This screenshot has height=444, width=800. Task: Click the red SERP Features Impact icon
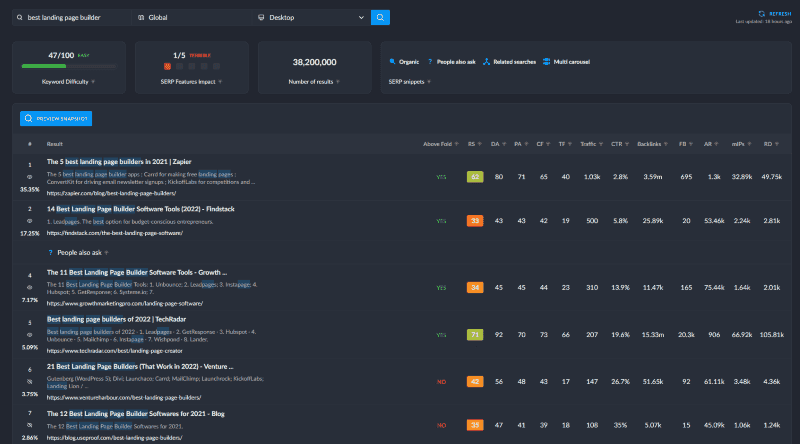pos(166,67)
